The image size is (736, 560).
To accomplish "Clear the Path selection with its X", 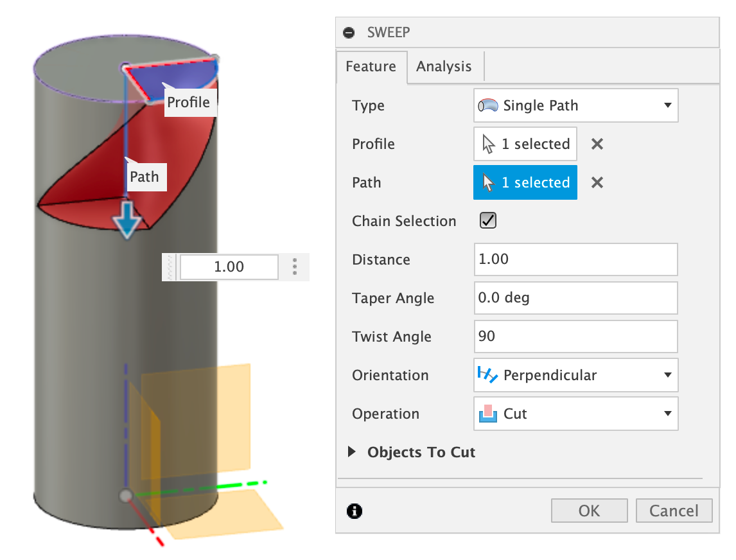I will click(x=597, y=182).
